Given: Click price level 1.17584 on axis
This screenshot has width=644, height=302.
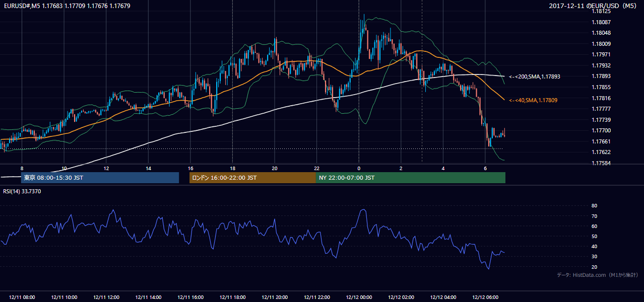Looking at the screenshot, I should coord(602,163).
